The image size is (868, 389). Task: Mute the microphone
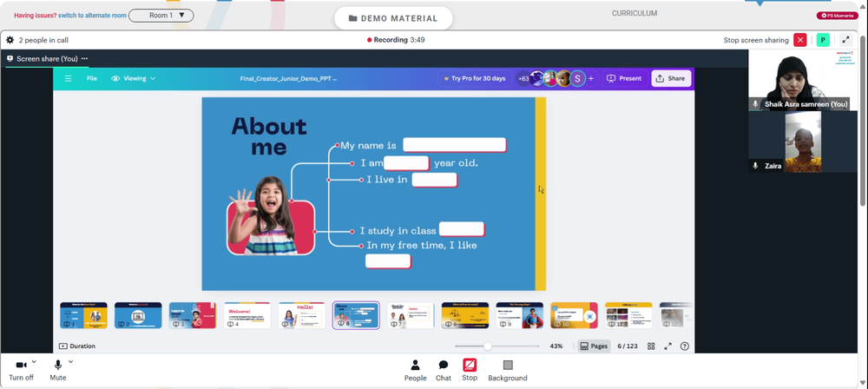pos(57,370)
